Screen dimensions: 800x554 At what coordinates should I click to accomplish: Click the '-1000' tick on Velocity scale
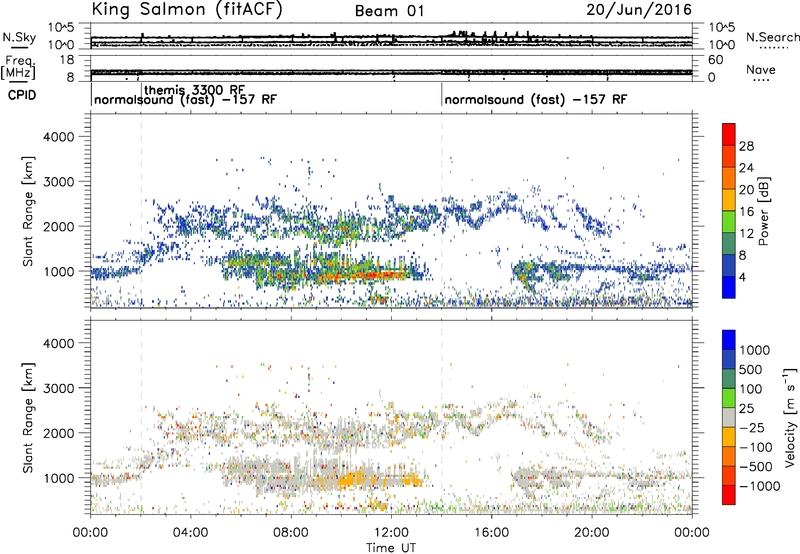pyautogui.click(x=759, y=486)
